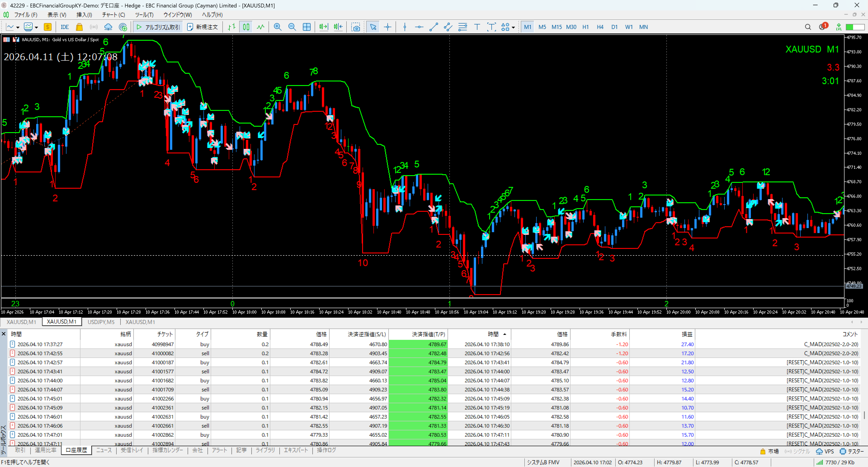868x467 pixels.
Task: Enable chart auto-scroll to latest bar
Action: click(323, 27)
